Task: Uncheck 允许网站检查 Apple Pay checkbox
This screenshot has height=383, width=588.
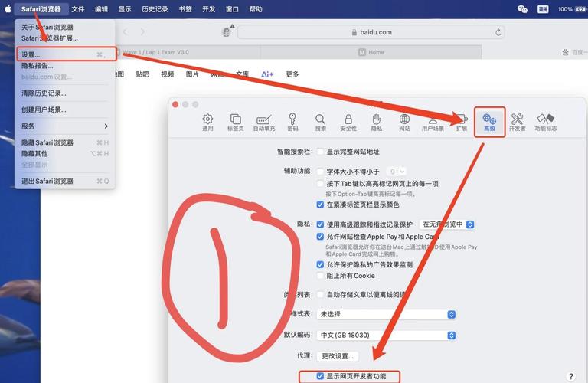Action: 320,237
